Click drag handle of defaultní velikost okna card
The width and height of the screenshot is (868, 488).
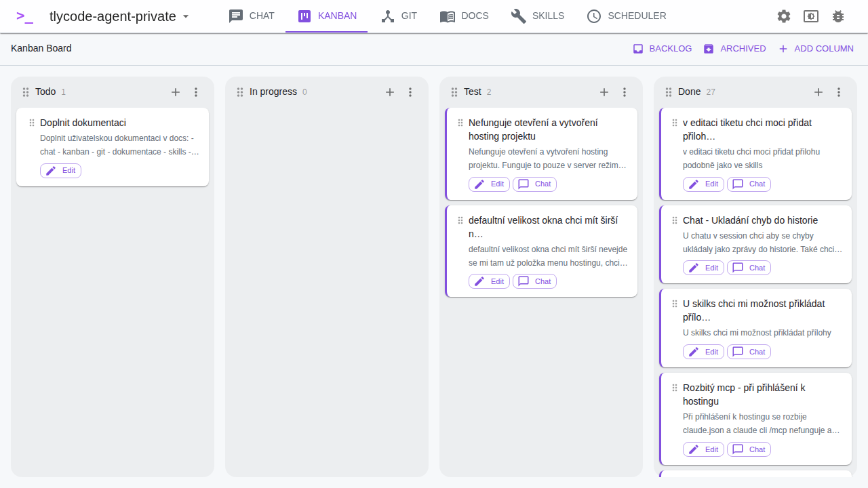460,220
